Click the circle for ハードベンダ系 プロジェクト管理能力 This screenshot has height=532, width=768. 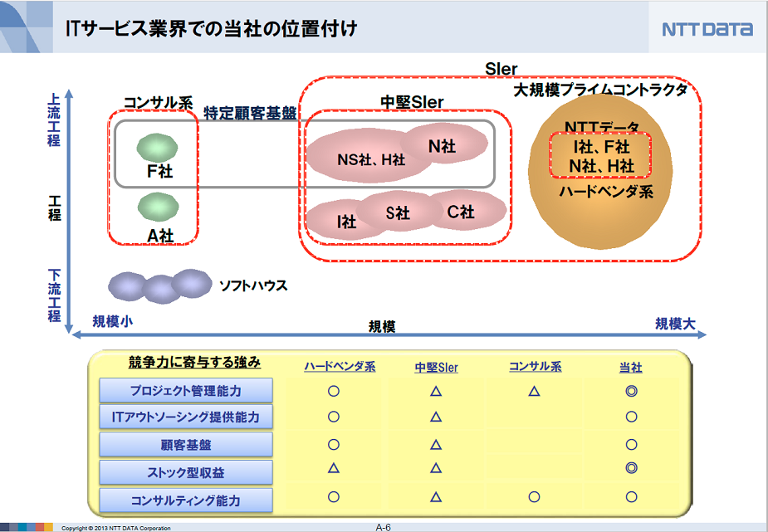coord(334,391)
